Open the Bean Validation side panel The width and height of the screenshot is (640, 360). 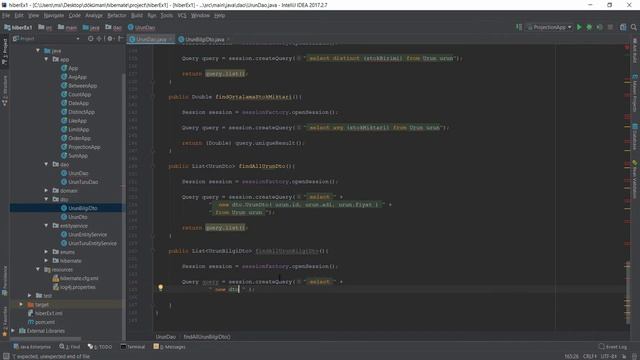click(635, 180)
